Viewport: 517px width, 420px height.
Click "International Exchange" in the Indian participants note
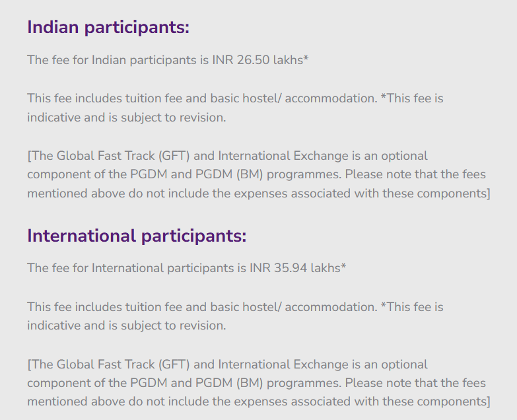coord(283,156)
